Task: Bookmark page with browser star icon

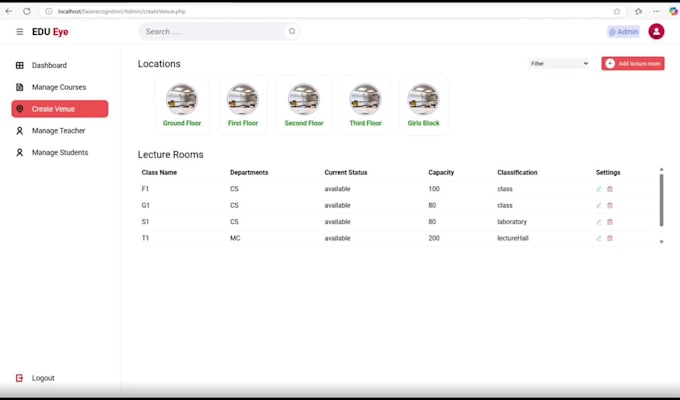Action: point(617,11)
